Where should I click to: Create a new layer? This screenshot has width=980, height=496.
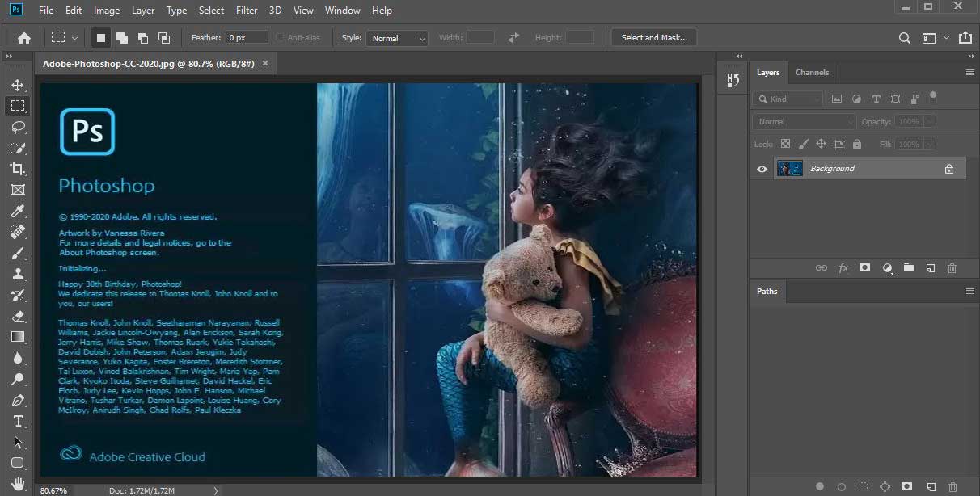click(x=931, y=267)
